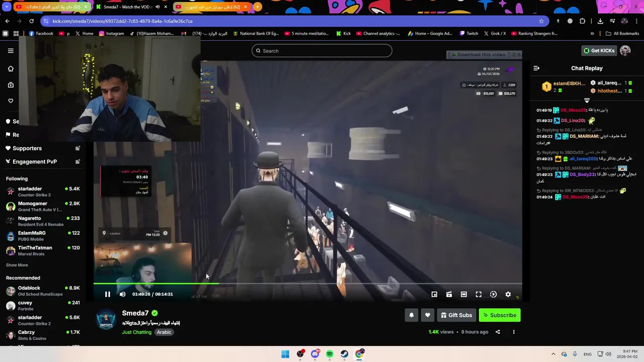The width and height of the screenshot is (644, 362).
Task: Open the Twitch bookmark
Action: [x=469, y=34]
